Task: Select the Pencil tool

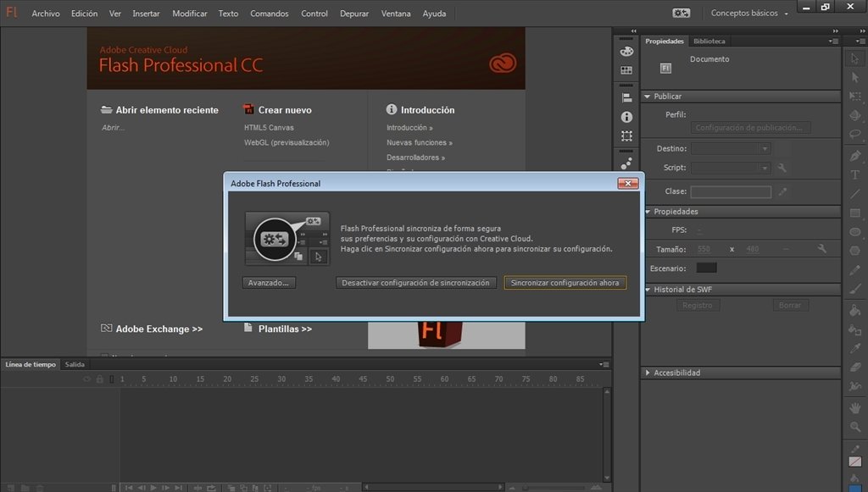Action: pos(854,270)
